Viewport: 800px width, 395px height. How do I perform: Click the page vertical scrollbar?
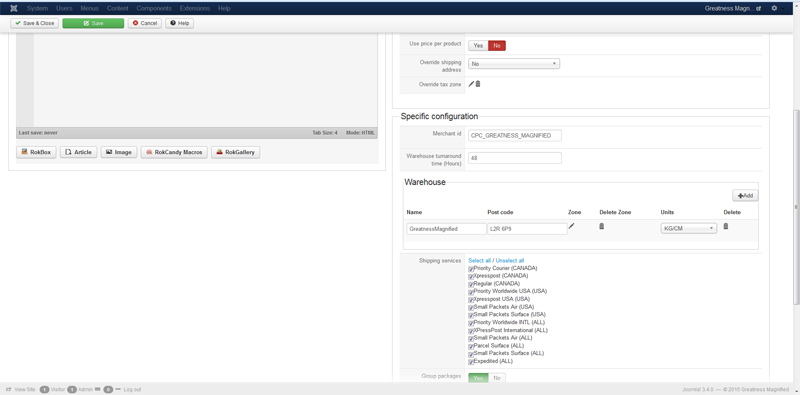pos(796,207)
